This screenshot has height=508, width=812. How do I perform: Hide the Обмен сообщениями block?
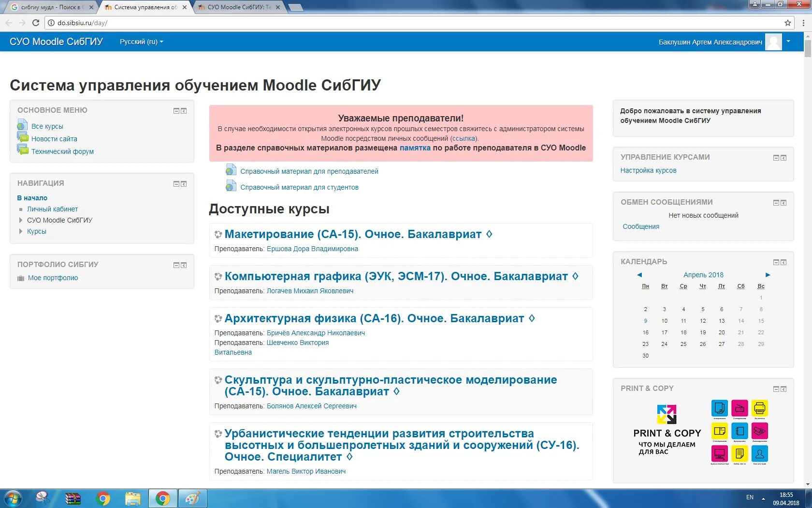click(x=776, y=203)
